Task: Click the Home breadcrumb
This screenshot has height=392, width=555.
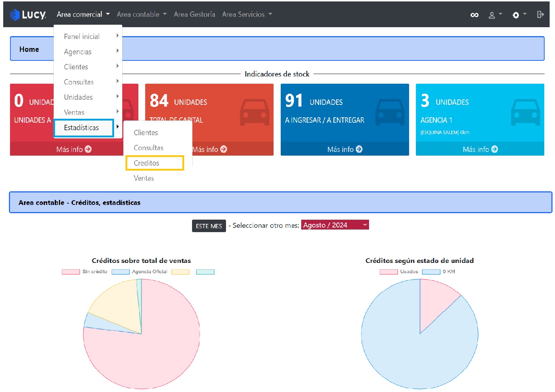Action: click(x=29, y=49)
